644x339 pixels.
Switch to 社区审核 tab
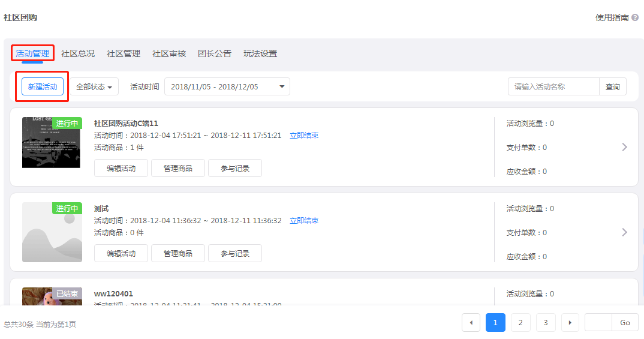pyautogui.click(x=169, y=53)
